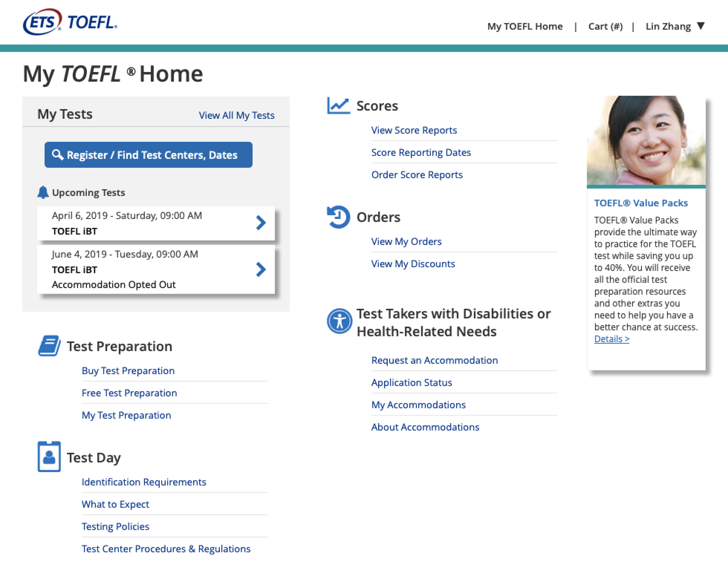Open Request an Accommodation link
The width and height of the screenshot is (728, 576).
434,360
